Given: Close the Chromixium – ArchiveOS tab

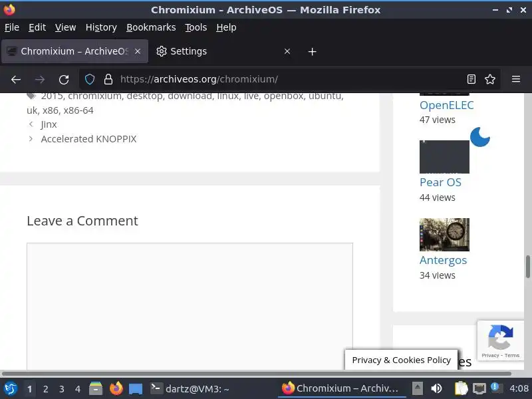Looking at the screenshot, I should coord(138,51).
